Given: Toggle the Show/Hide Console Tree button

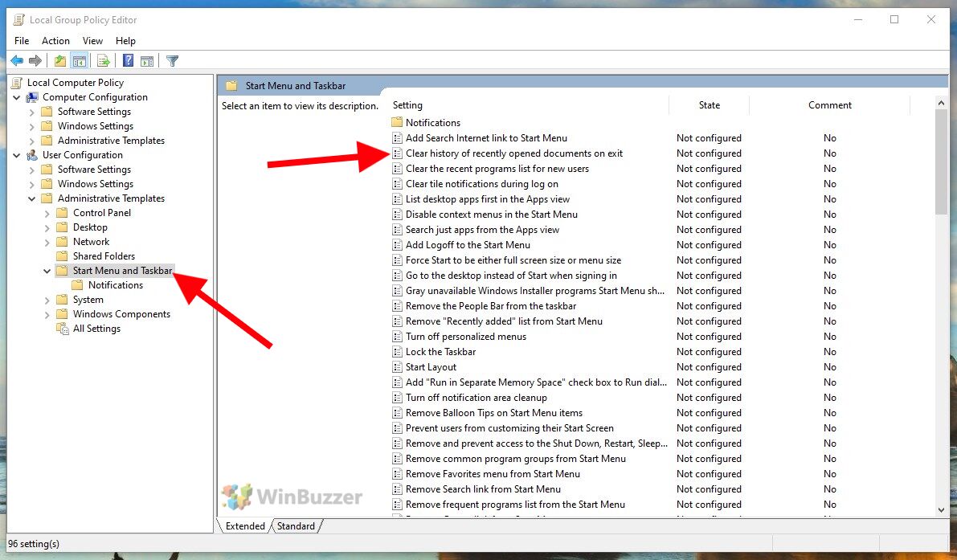Looking at the screenshot, I should tap(79, 61).
